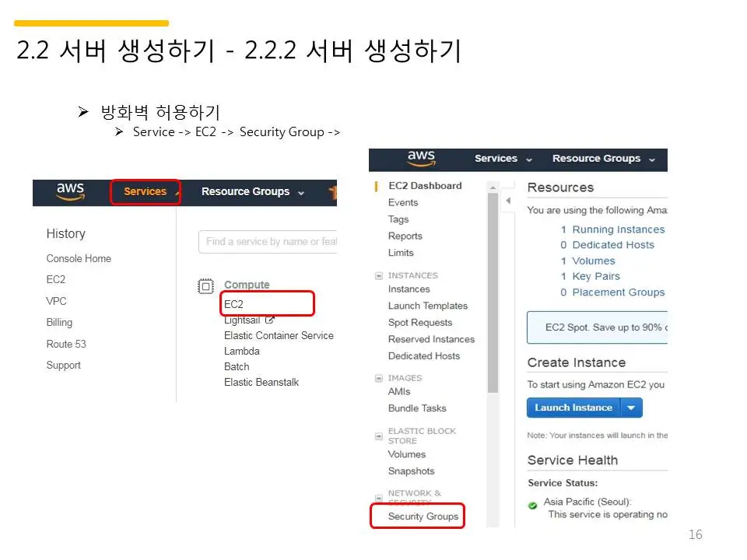Select VPC in History list
This screenshot has width=747, height=560.
56,301
